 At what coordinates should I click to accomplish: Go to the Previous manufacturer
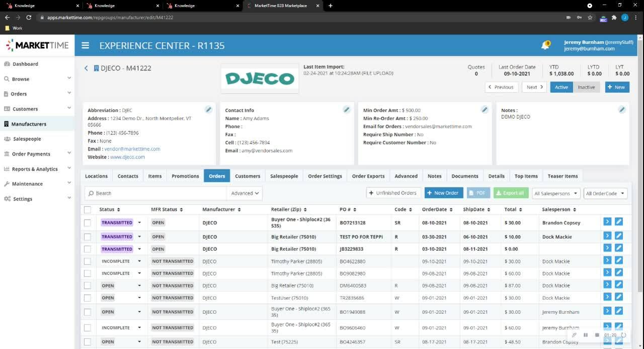coord(501,87)
